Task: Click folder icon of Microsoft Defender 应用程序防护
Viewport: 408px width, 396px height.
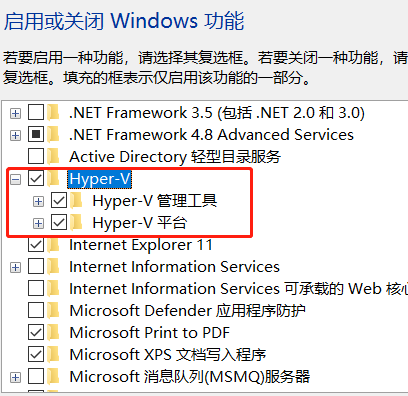Action: (53, 311)
